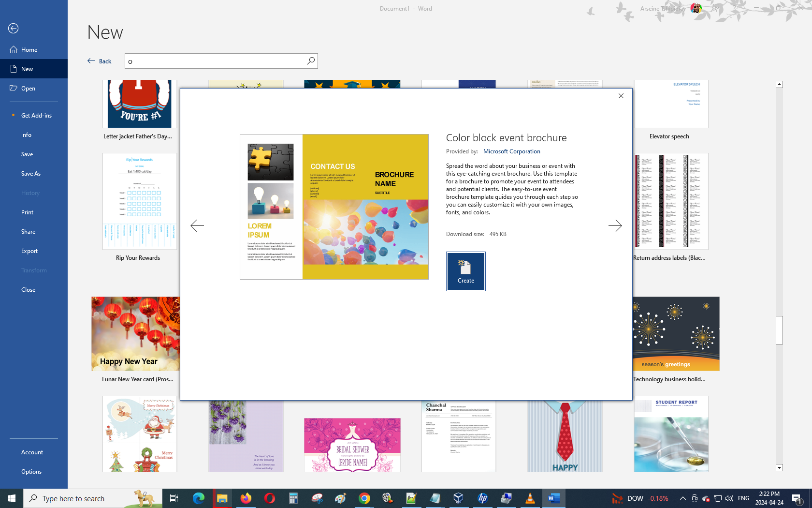
Task: Click the template search input field
Action: pos(215,61)
